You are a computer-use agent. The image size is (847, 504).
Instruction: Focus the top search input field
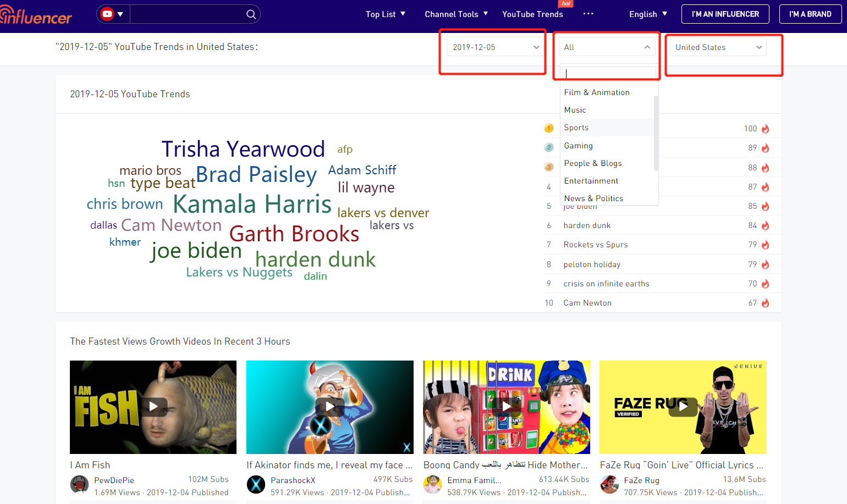pyautogui.click(x=187, y=14)
